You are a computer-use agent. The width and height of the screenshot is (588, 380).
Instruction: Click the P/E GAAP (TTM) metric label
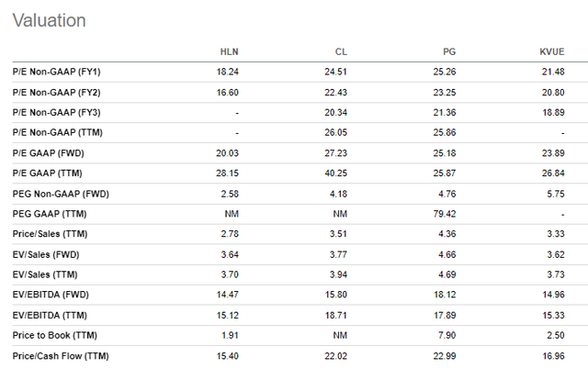(49, 174)
